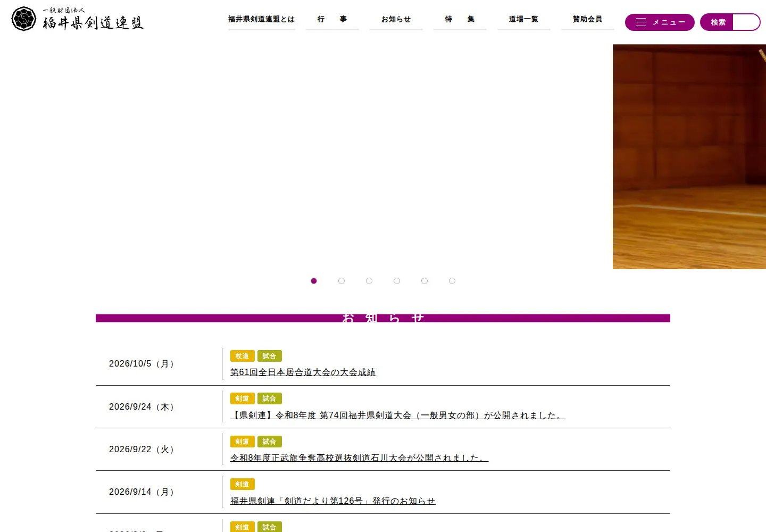Focus the search input field beside 検索

[746, 22]
